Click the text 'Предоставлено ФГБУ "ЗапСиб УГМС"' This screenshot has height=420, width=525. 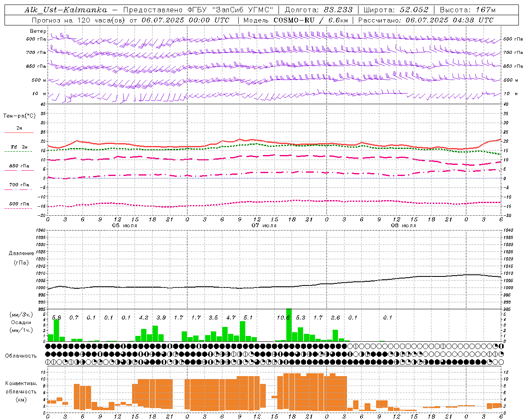pos(198,10)
